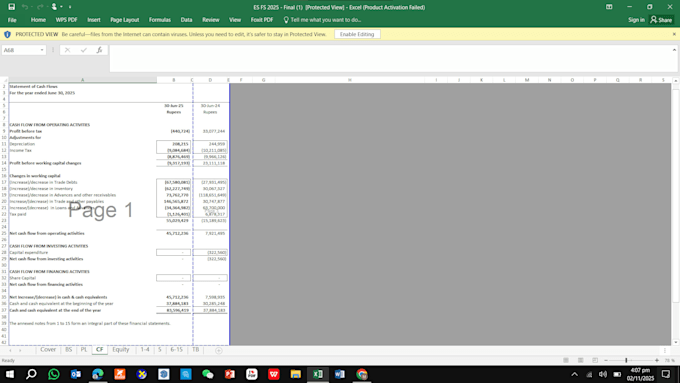The image size is (680, 383).
Task: Open Google Chrome from the taskbar
Action: 362,374
